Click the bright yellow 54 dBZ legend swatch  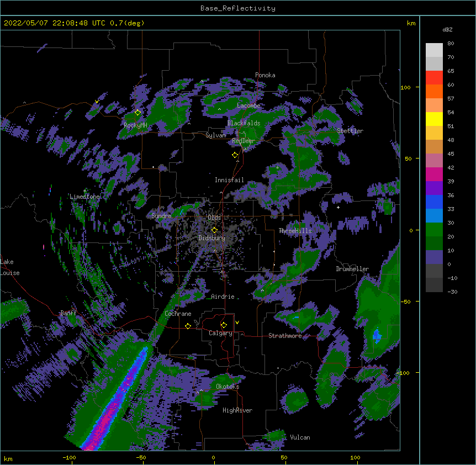[434, 119]
